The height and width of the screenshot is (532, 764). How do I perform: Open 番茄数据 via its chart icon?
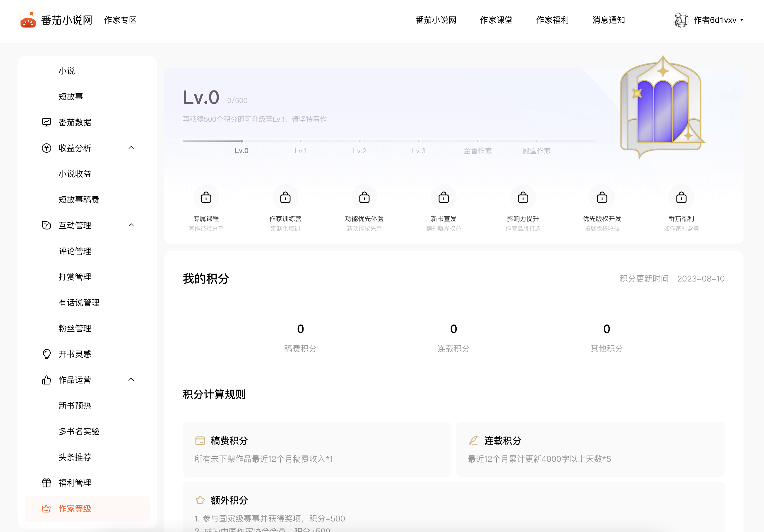47,122
